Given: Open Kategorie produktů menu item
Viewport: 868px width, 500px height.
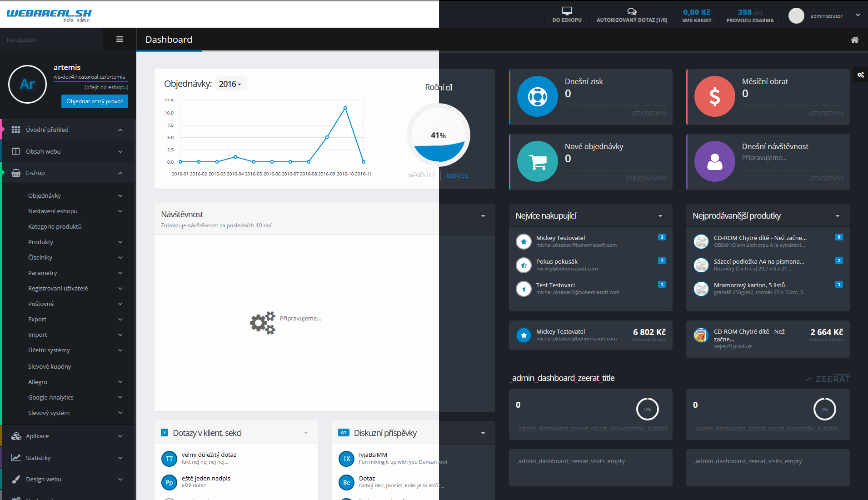Looking at the screenshot, I should point(55,226).
